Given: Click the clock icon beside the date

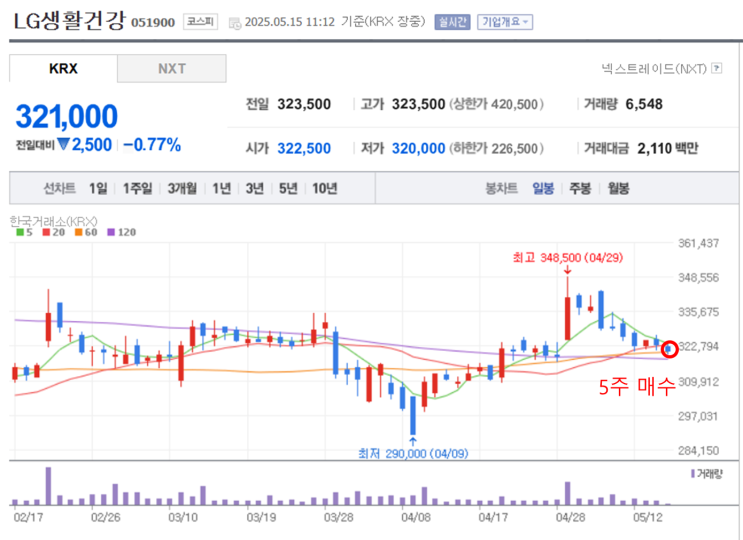Looking at the screenshot, I should tap(235, 23).
